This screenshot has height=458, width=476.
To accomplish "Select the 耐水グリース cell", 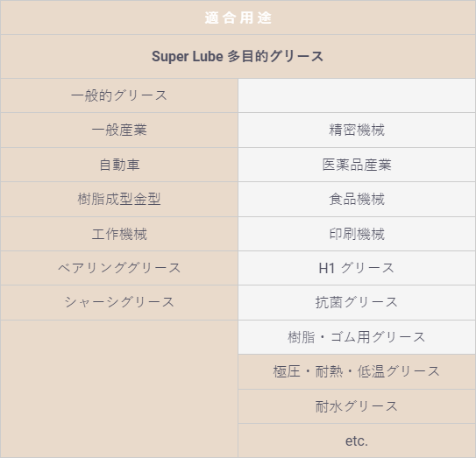I will click(357, 406).
